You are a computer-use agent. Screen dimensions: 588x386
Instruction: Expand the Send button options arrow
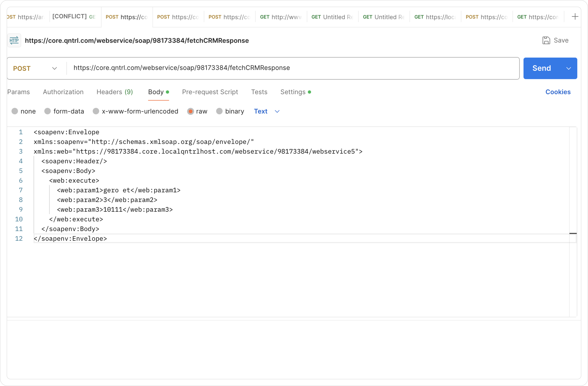click(x=568, y=68)
